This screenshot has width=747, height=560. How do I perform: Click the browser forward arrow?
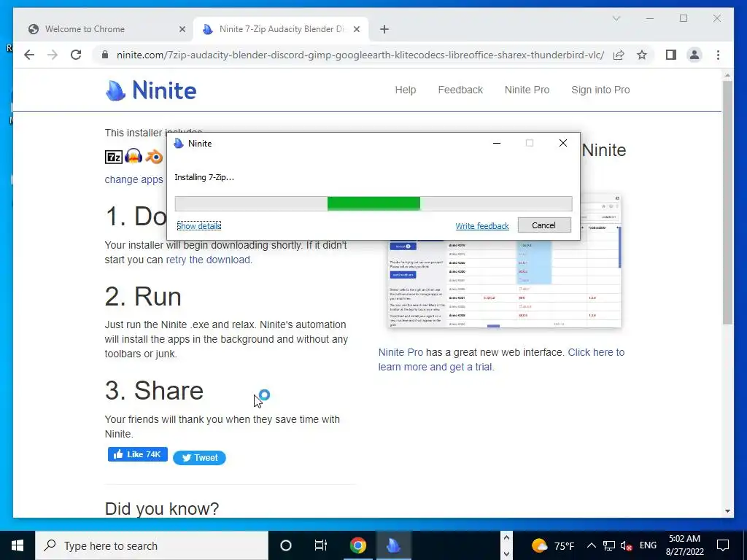(x=53, y=55)
